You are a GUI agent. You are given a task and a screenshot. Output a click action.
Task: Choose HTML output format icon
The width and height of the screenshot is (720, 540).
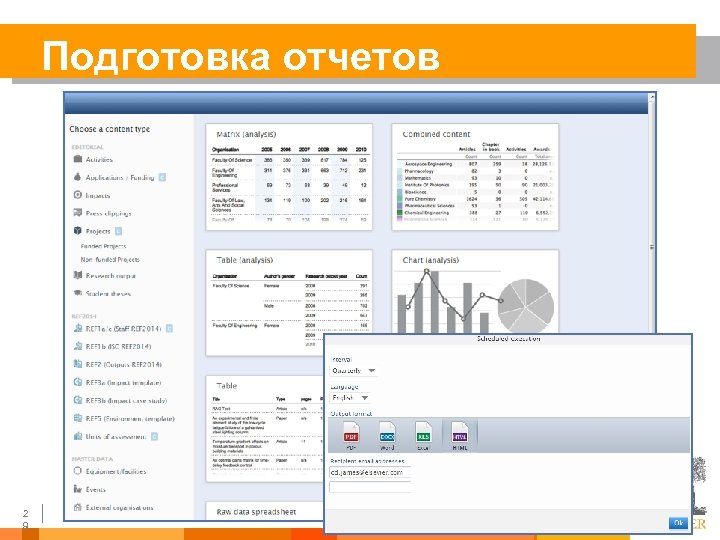(460, 435)
